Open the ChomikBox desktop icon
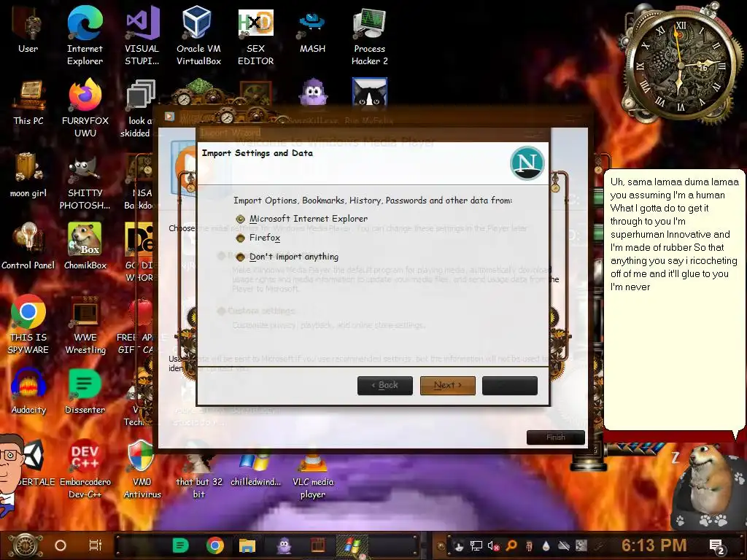 point(85,246)
